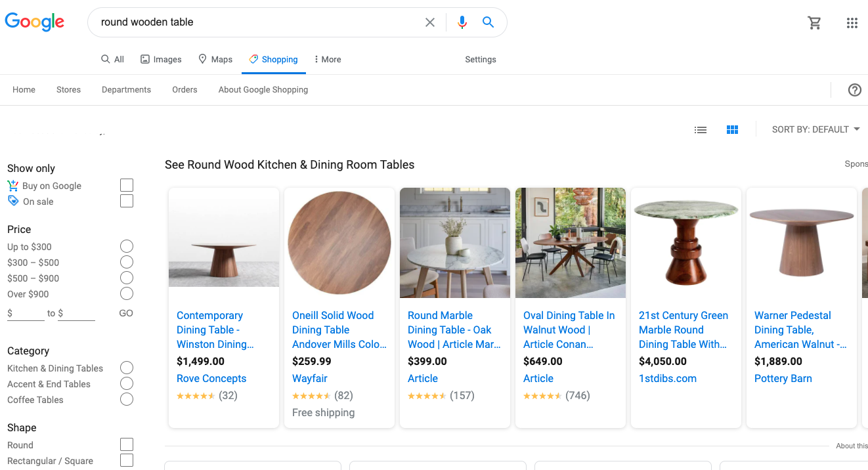
Task: Open the Stores section
Action: (x=68, y=89)
